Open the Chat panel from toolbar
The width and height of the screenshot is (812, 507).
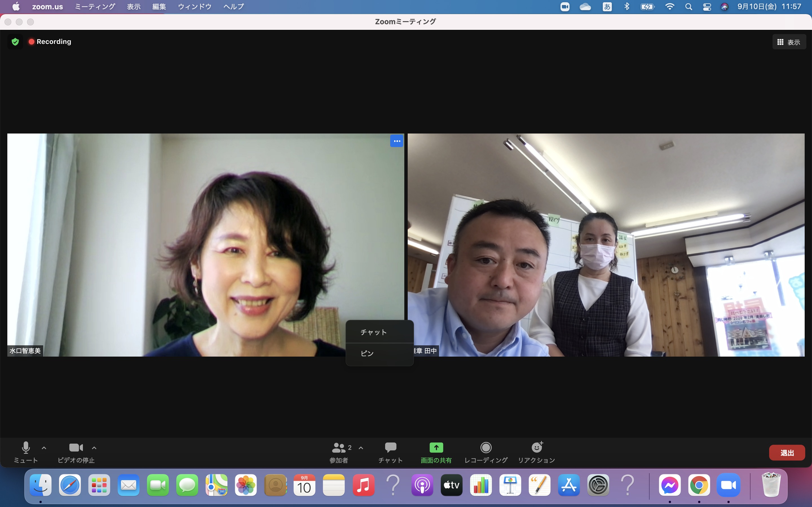pyautogui.click(x=390, y=452)
